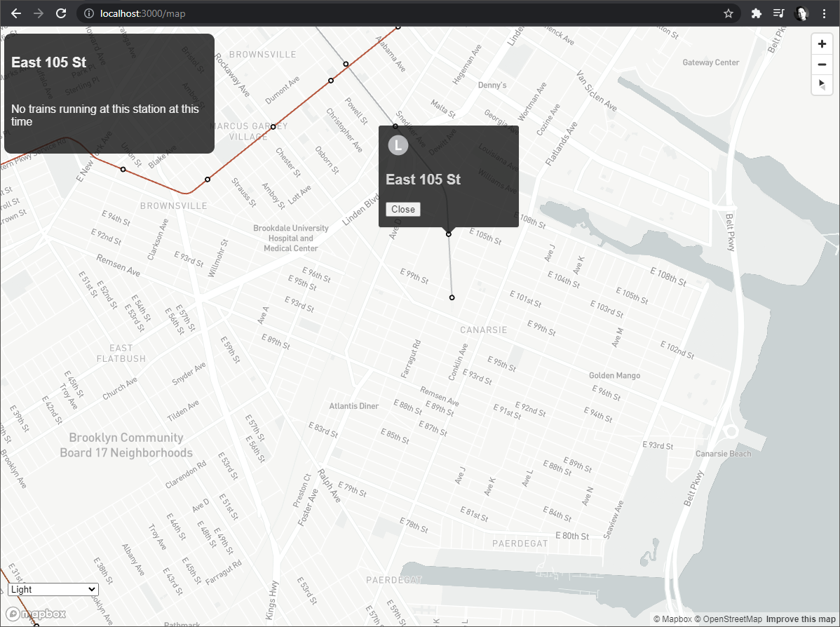
Task: Click the site information icon in address bar
Action: (x=89, y=13)
